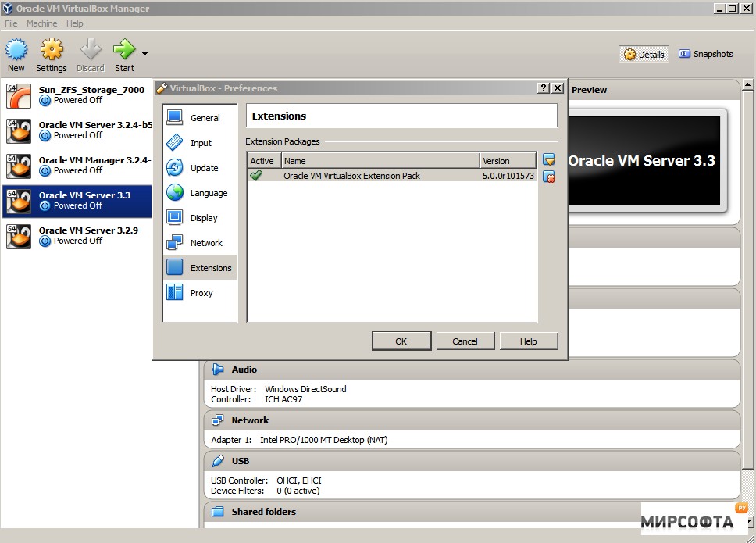Viewport: 756px width, 543px height.
Task: Select the Oracle VM Manager 3.2.4 machine
Action: (x=77, y=166)
